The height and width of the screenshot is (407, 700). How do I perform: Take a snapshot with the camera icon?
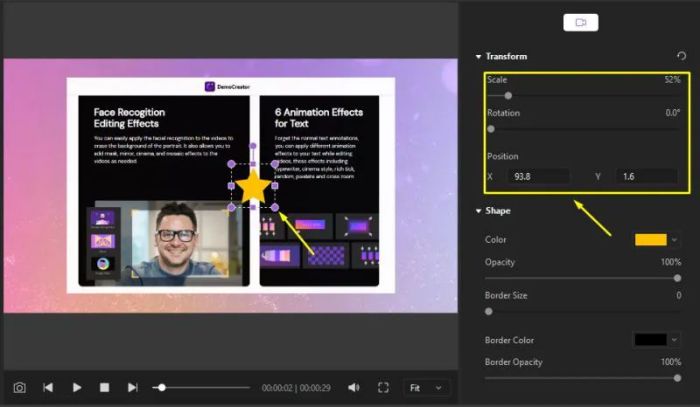(19, 387)
